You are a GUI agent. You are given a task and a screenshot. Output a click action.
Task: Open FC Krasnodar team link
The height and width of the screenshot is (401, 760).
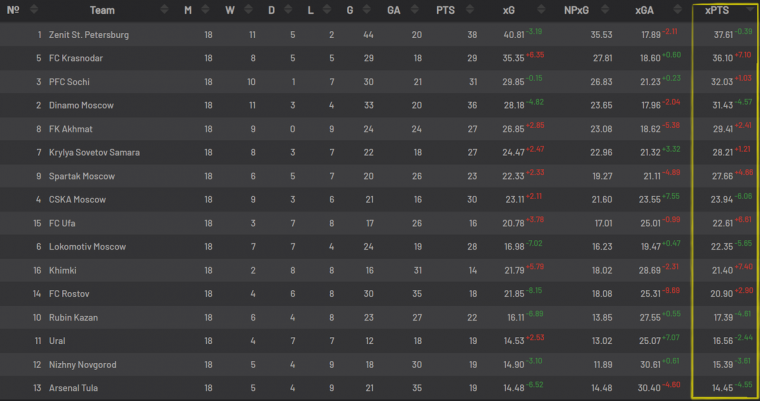point(76,58)
